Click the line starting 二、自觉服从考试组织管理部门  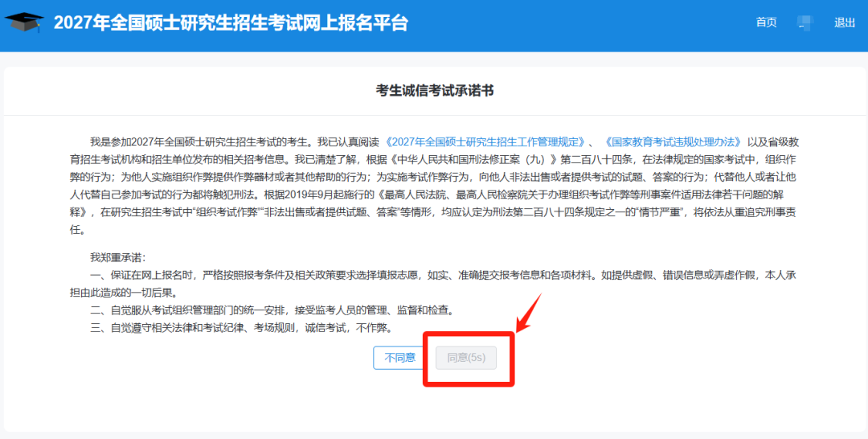273,310
